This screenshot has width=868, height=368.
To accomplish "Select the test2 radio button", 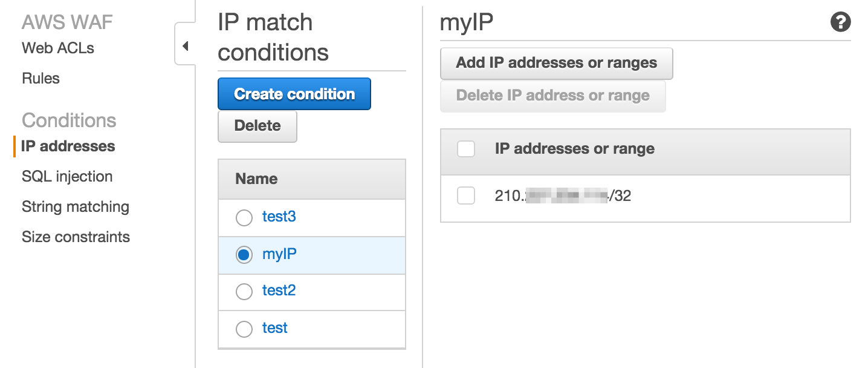I will click(244, 292).
